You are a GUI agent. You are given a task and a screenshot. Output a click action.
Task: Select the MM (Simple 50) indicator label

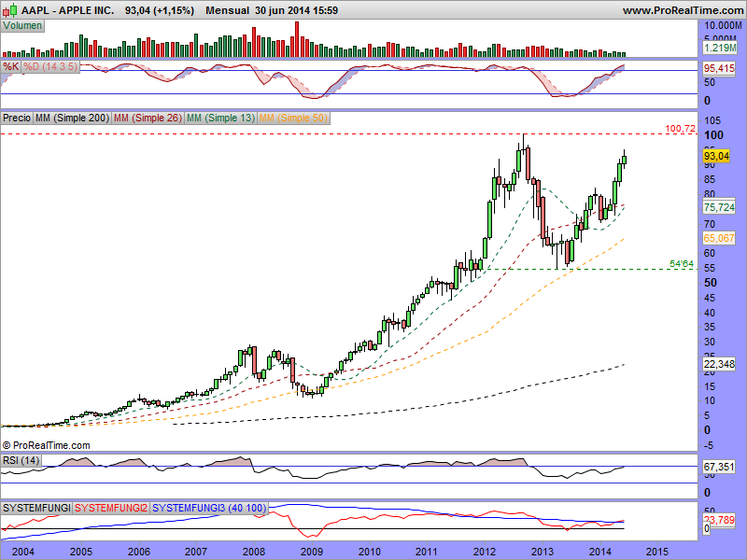pyautogui.click(x=293, y=118)
